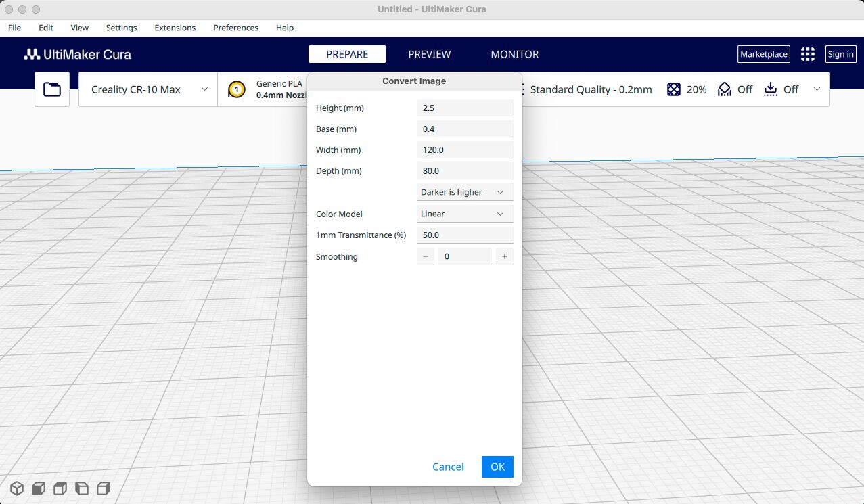Open the Settings menu
864x504 pixels.
click(x=122, y=28)
